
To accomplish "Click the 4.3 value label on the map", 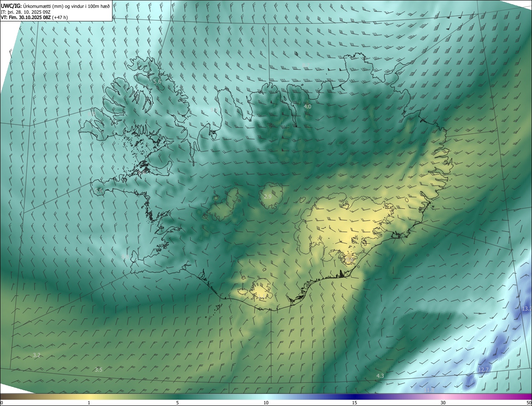I will tap(380, 376).
